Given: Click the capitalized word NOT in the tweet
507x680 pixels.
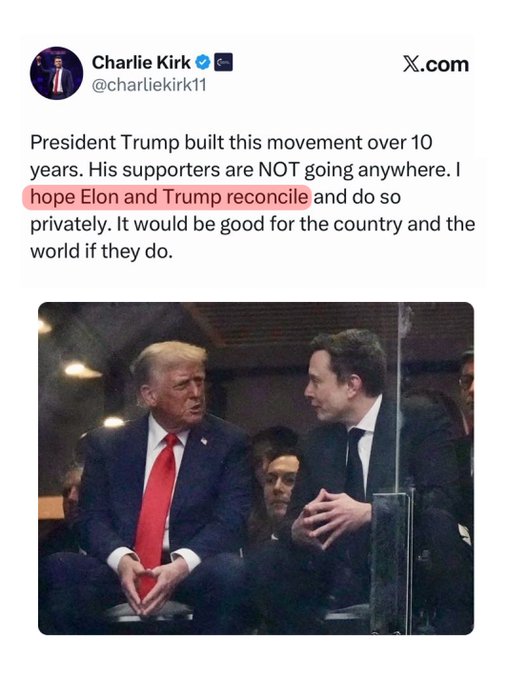Looking at the screenshot, I should [x=279, y=170].
